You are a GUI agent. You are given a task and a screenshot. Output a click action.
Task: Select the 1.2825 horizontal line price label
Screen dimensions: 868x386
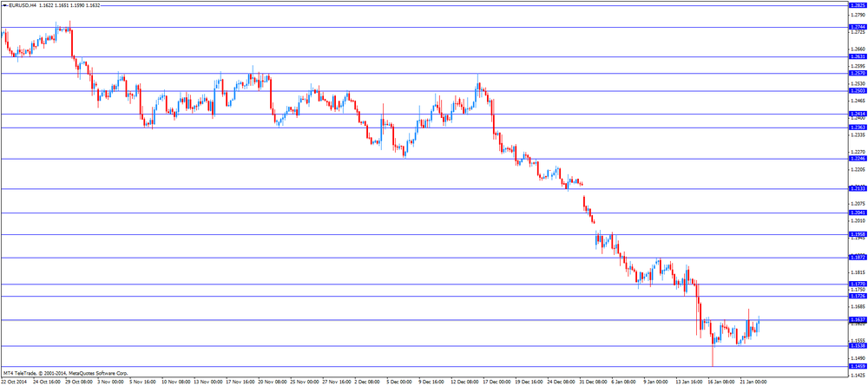tap(858, 4)
